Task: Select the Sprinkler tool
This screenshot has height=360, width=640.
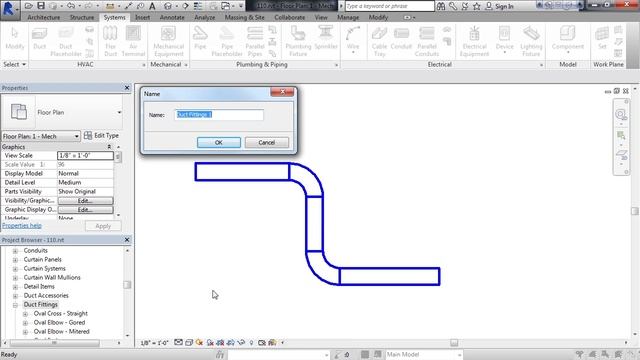Action: point(326,39)
